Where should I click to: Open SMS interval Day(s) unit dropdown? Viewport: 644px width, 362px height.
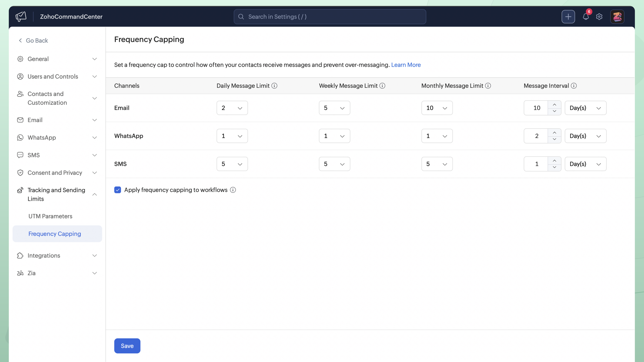[586, 164]
